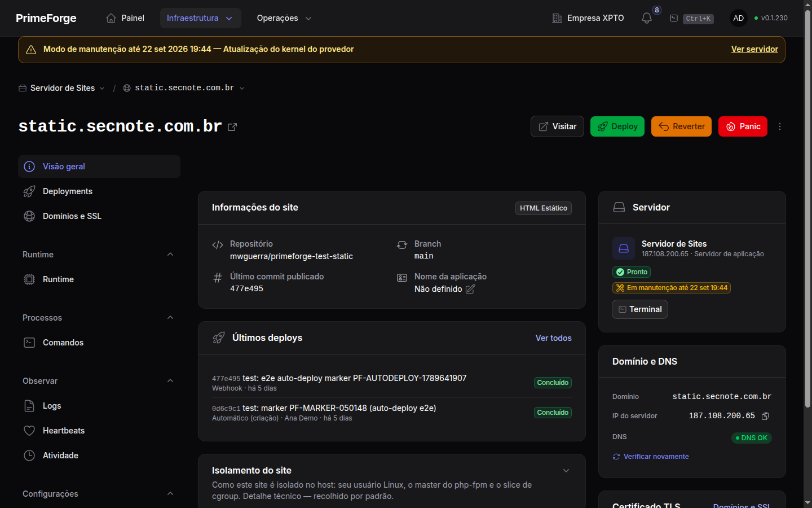Click the 477e495 auto-deploy marker entry
The image size is (812, 508).
point(391,383)
